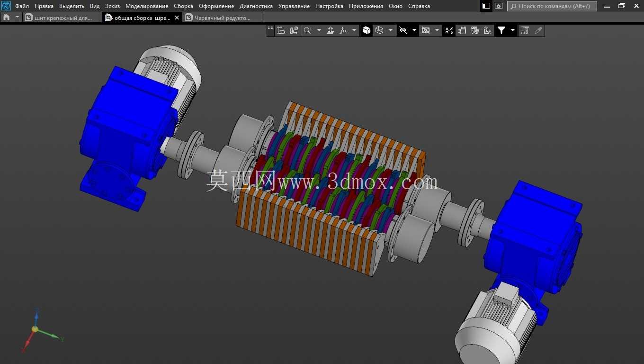Toggle the selection filter funnel icon
Screen dimensions: 644x364
click(x=501, y=31)
